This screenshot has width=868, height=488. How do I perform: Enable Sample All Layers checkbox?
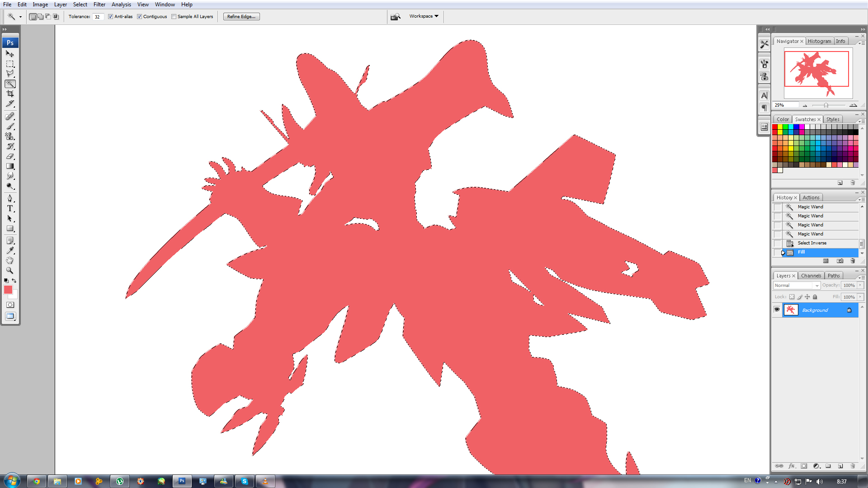pos(174,17)
